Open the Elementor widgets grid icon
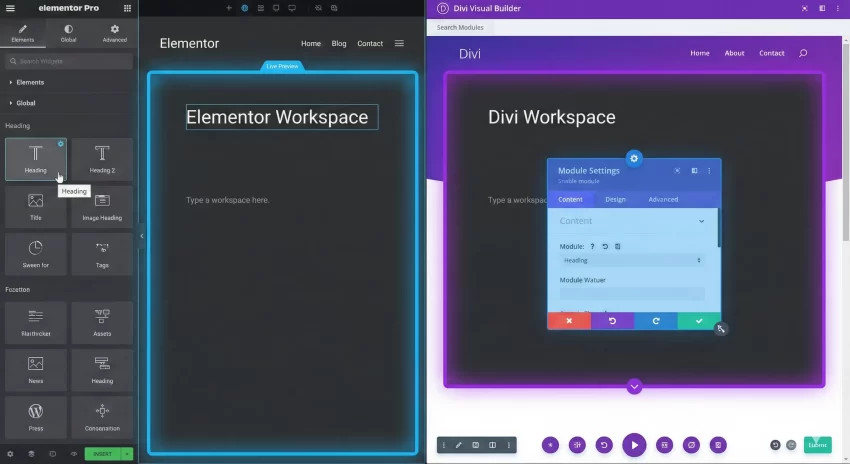Image resolution: width=850 pixels, height=464 pixels. coord(127,8)
